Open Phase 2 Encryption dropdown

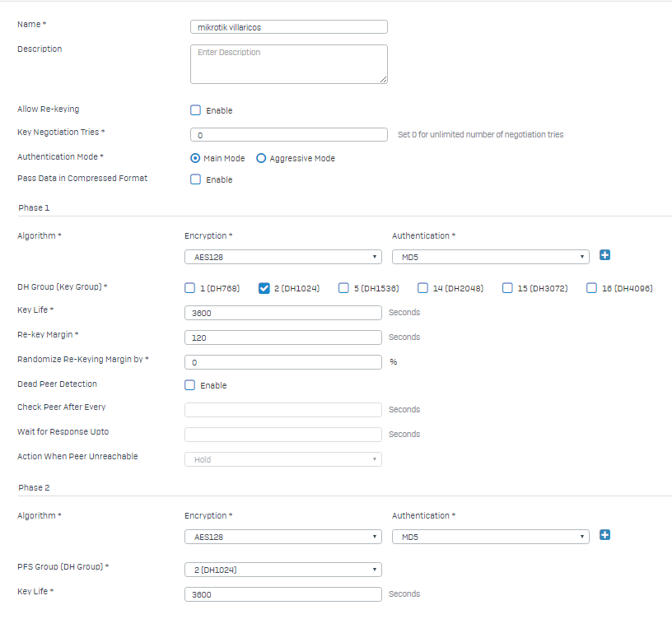coord(283,537)
